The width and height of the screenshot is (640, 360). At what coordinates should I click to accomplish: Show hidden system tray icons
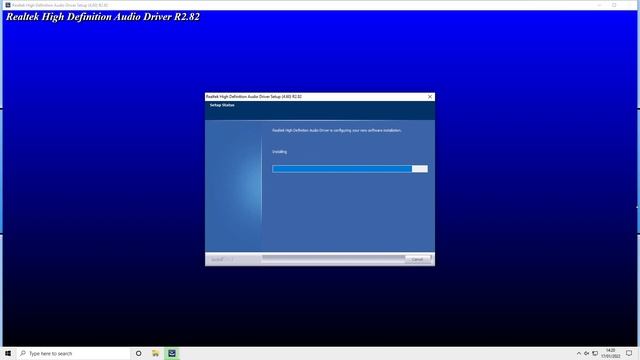578,353
